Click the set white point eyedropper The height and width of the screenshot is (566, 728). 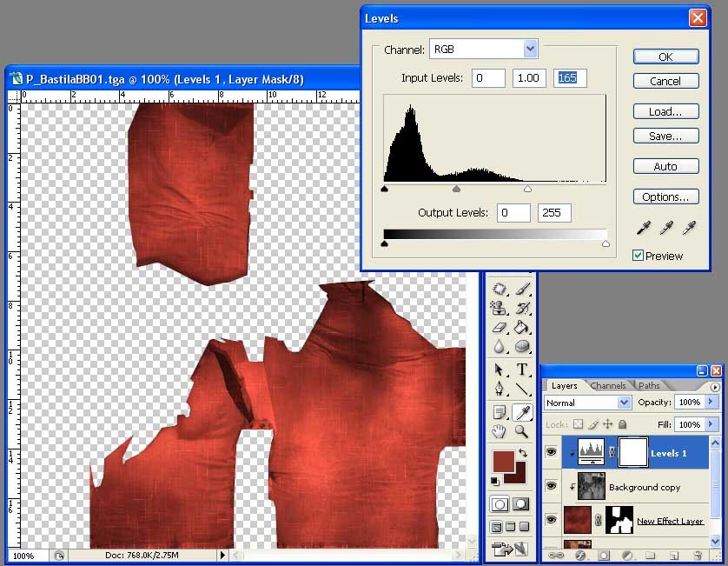click(691, 228)
